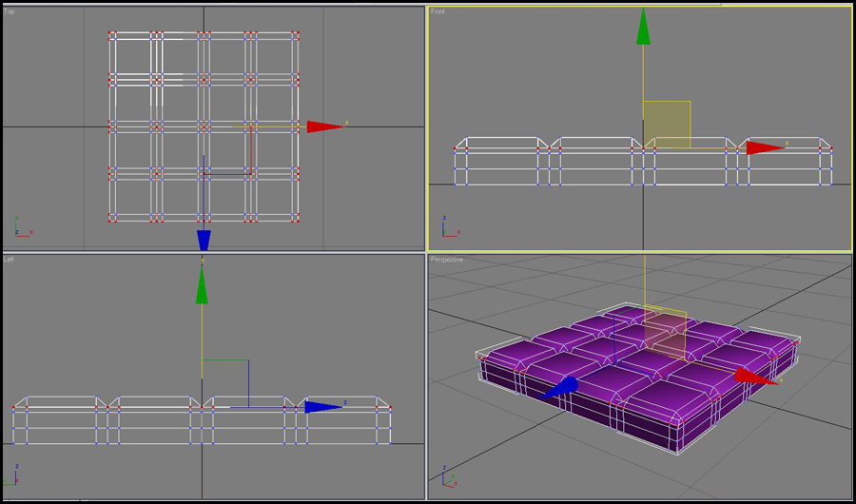Click the green Y-axis arrow in Front viewport

pos(644,26)
